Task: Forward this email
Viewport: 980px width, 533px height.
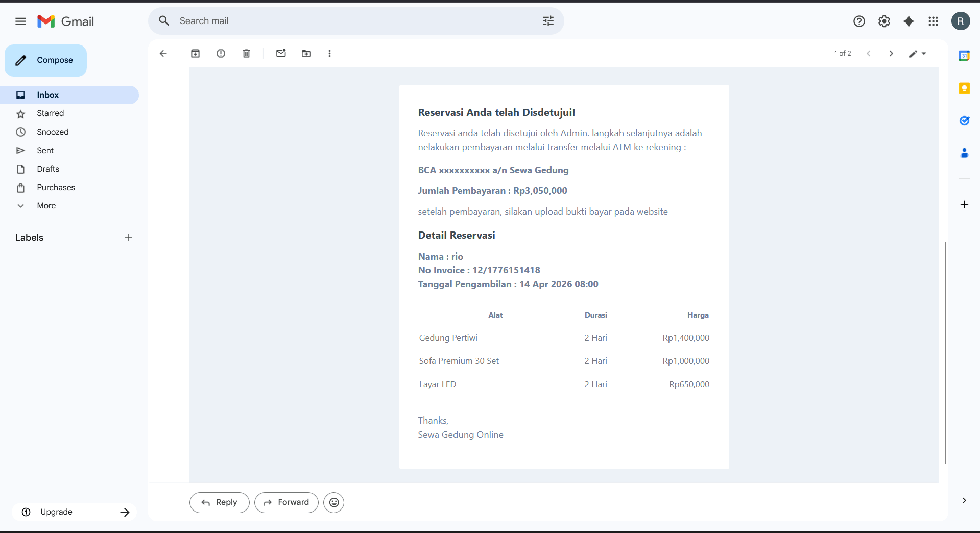Action: point(286,502)
